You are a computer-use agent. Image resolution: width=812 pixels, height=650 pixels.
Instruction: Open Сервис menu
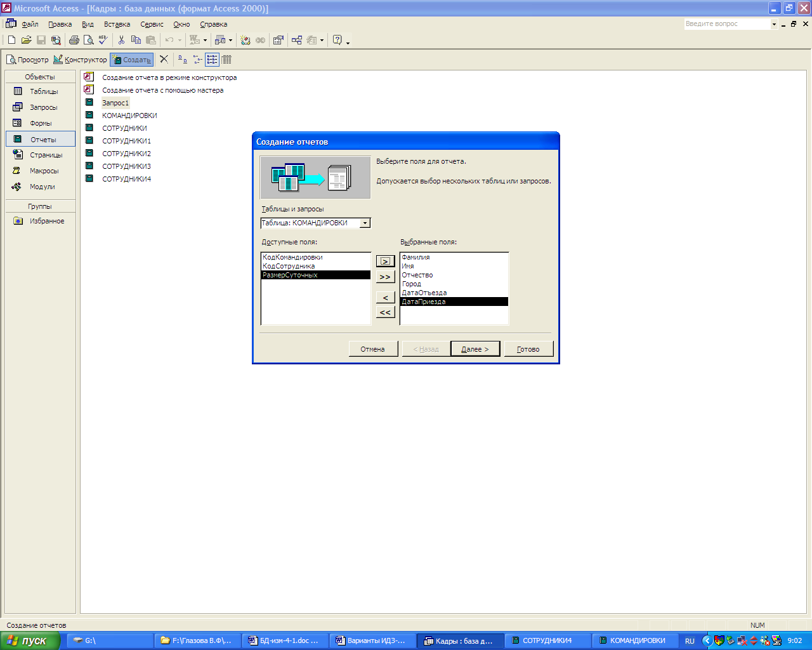152,24
